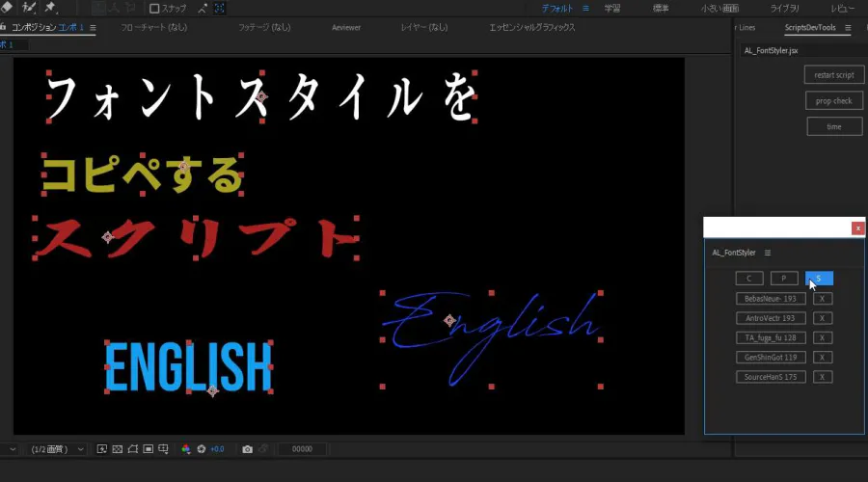
Task: Open the RGB channel display icon
Action: point(185,449)
